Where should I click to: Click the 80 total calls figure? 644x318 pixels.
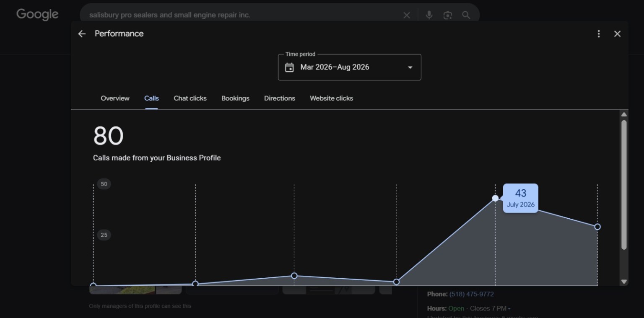(x=108, y=136)
